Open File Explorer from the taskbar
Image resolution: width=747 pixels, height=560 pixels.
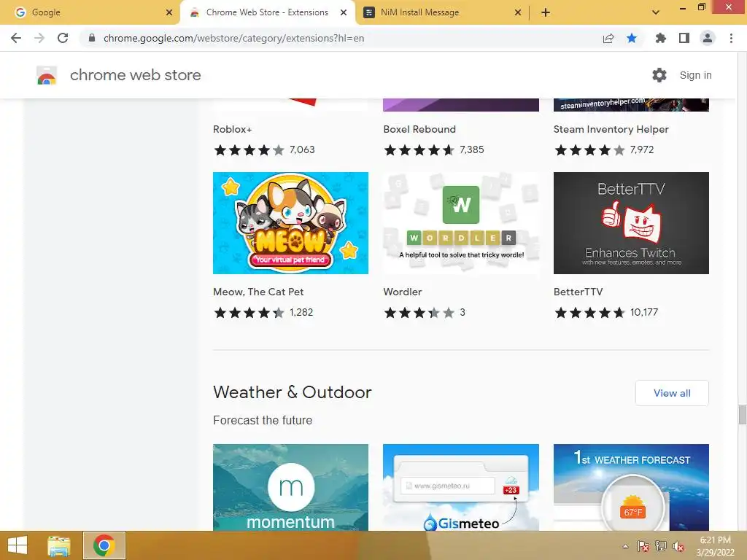[58, 545]
